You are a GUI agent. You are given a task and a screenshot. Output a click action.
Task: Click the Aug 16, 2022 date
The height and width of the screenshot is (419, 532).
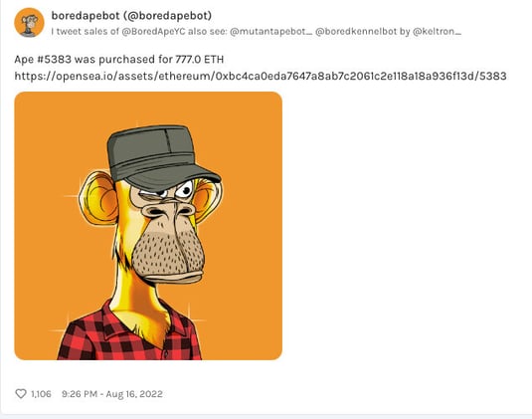pyautogui.click(x=134, y=394)
